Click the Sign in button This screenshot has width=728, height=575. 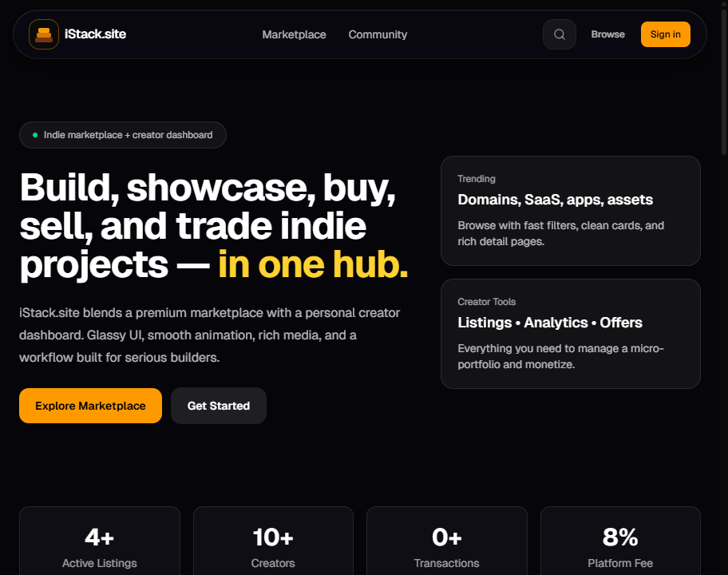665,34
